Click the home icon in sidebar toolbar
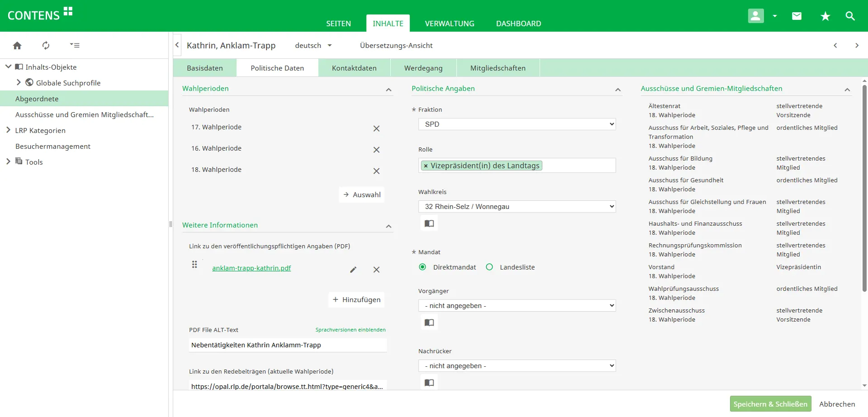 [17, 45]
